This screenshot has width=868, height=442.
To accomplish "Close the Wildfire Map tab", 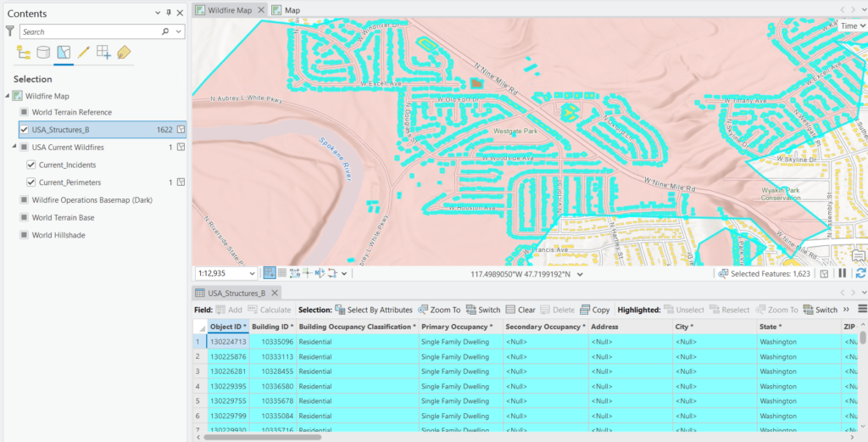I will (x=261, y=10).
